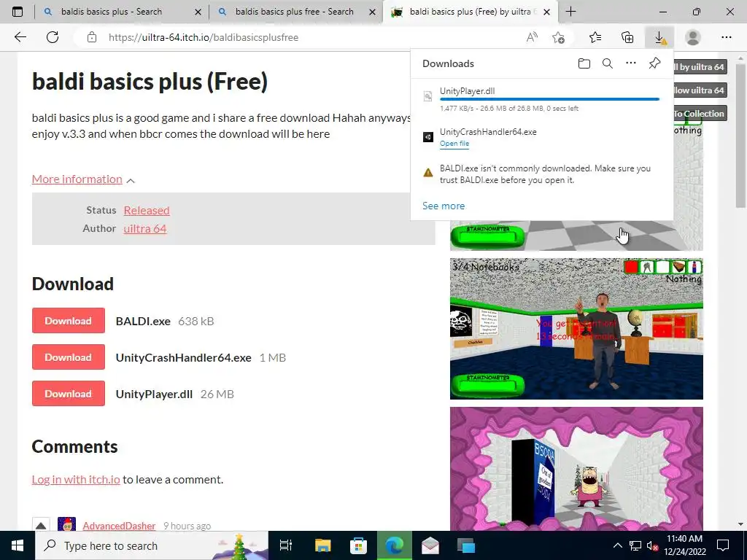Download UnityPlayer.dll
The image size is (747, 560).
(x=68, y=394)
